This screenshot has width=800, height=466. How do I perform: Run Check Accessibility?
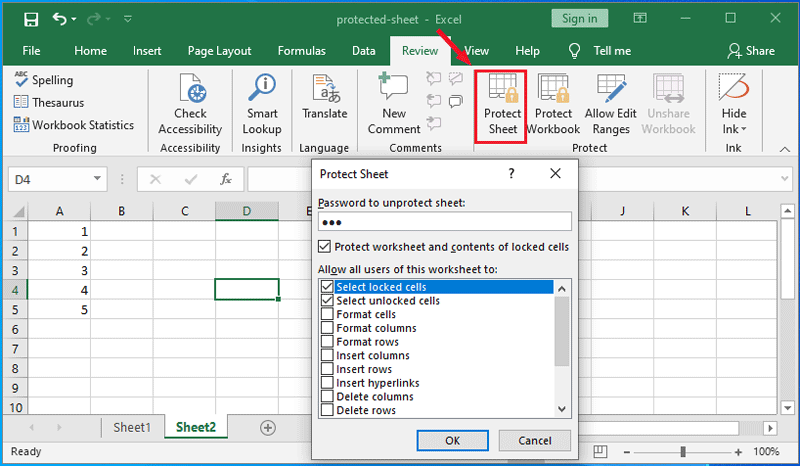(190, 104)
